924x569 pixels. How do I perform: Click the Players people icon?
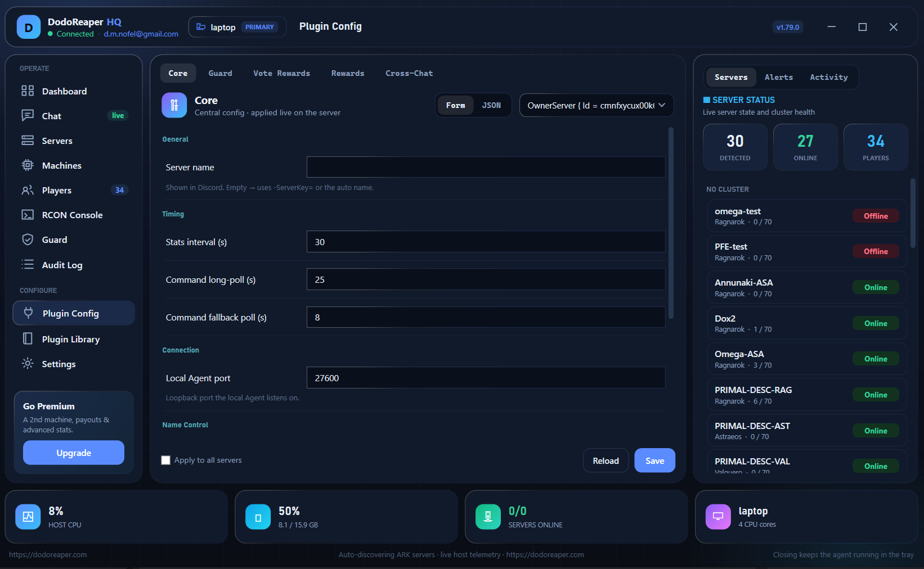(x=28, y=190)
